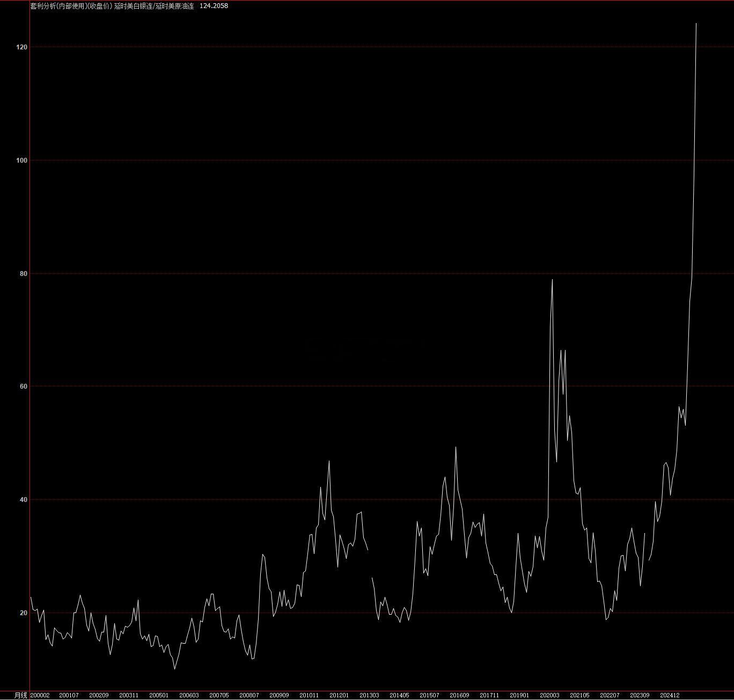Click the current ratio value 124.2058
Image resolution: width=734 pixels, height=700 pixels.
click(x=214, y=6)
